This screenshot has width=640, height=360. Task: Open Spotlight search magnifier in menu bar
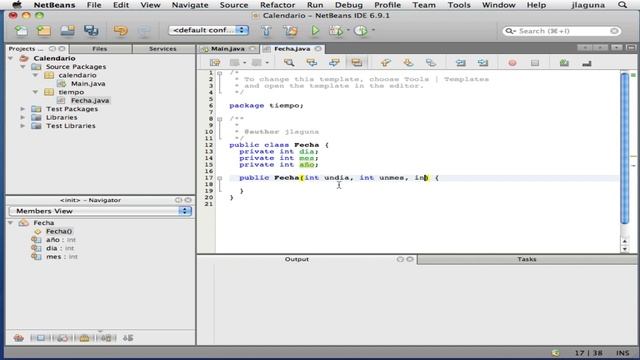(622, 5)
